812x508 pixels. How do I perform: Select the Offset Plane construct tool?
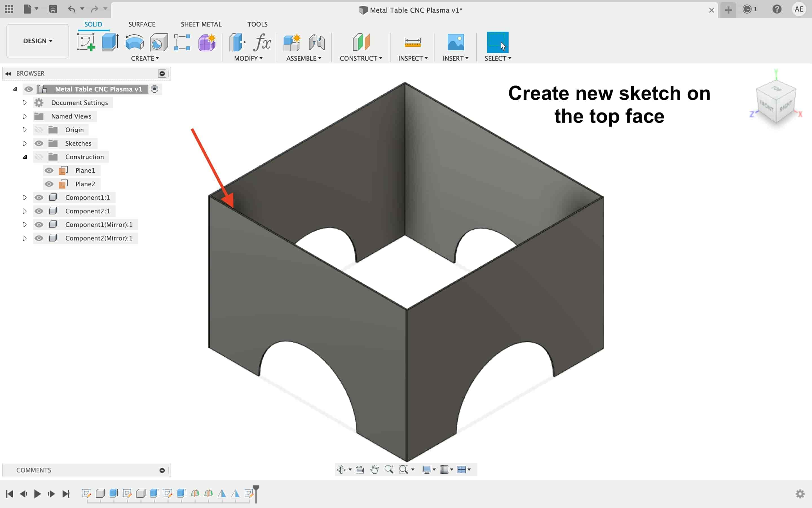point(361,42)
